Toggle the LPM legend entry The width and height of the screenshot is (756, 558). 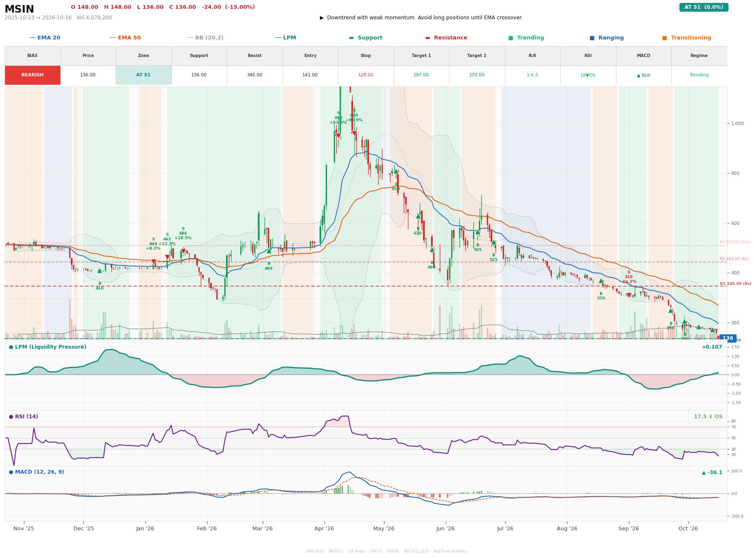tap(285, 38)
